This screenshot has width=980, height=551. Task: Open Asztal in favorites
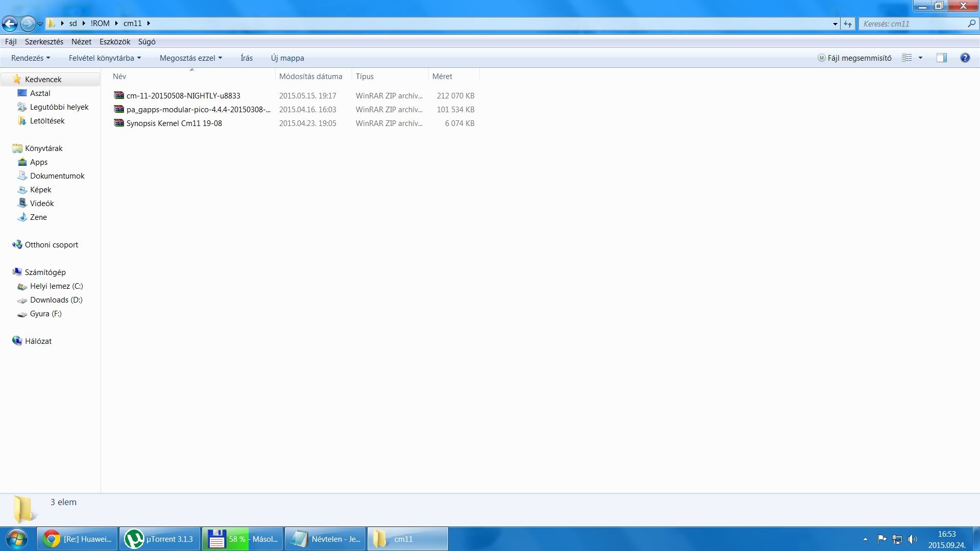(x=40, y=93)
